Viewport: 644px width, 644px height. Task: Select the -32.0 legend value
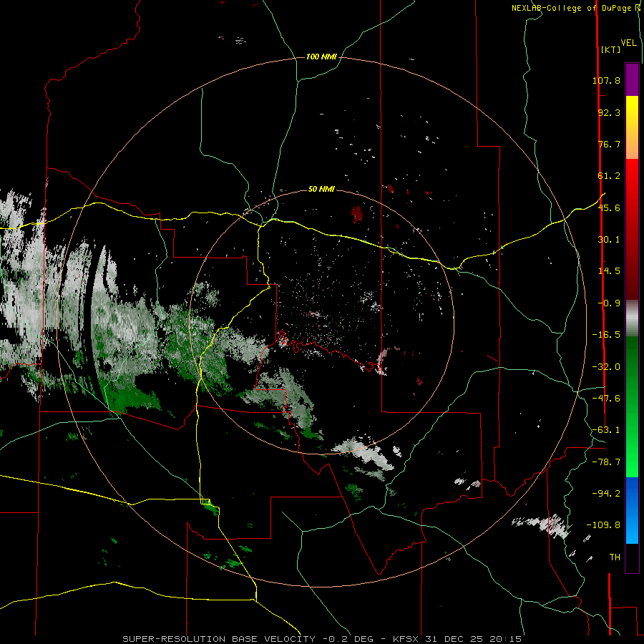pyautogui.click(x=606, y=367)
